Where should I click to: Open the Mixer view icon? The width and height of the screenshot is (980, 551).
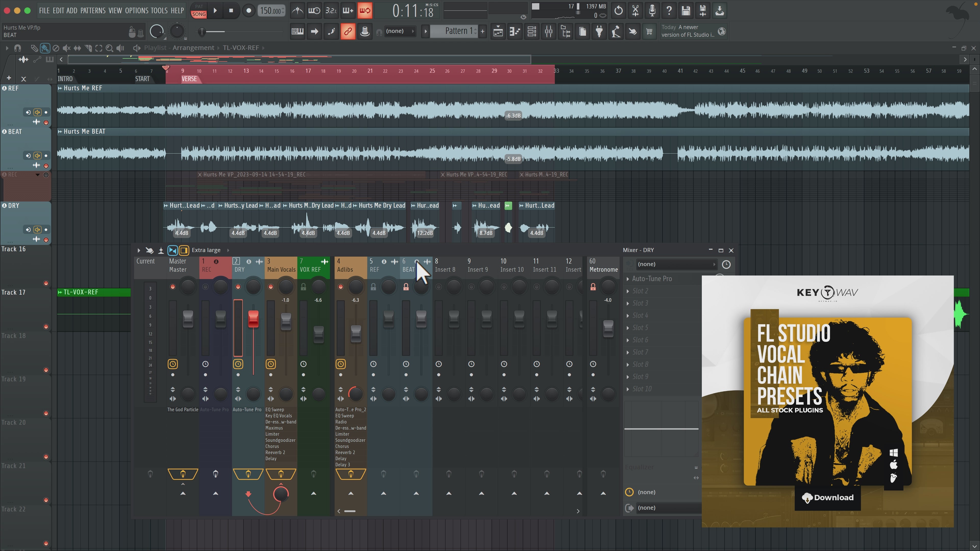click(549, 32)
